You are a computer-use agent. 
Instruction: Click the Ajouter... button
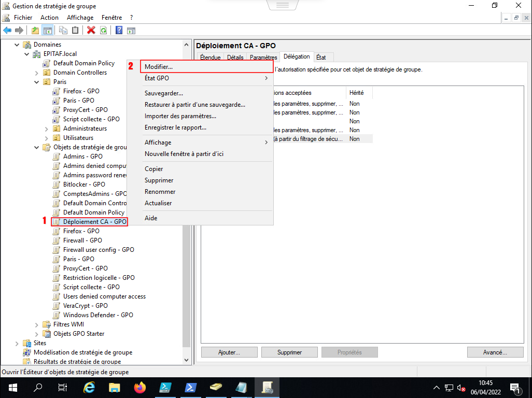click(x=229, y=352)
